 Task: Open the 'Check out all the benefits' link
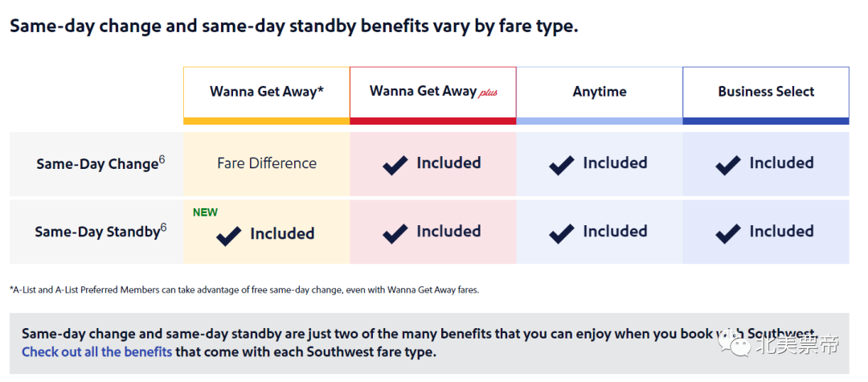tap(96, 352)
